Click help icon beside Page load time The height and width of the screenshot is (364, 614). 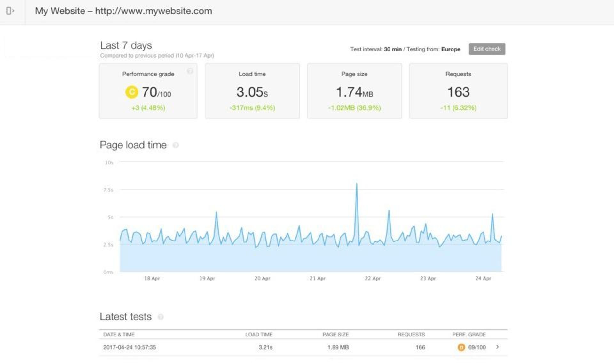176,145
